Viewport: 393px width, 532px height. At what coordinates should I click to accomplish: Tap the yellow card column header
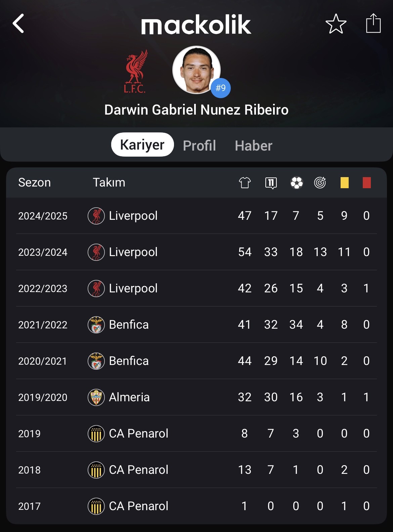pos(344,182)
